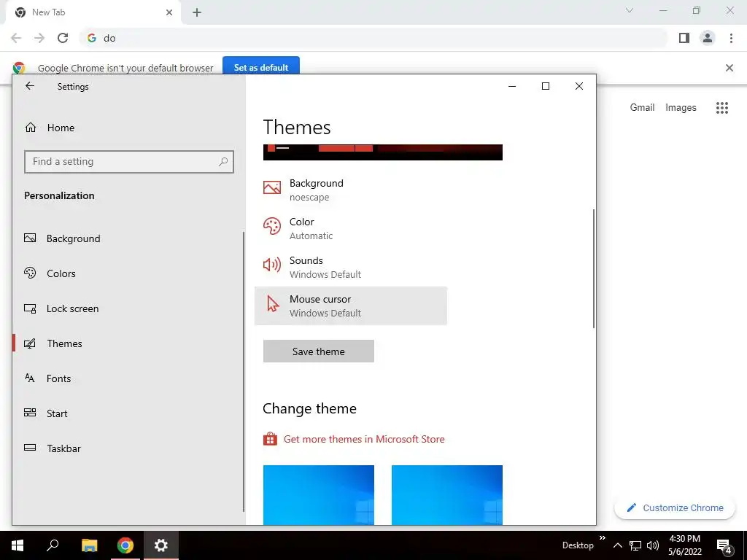This screenshot has width=747, height=560.
Task: Click Chrome forward navigation arrow
Action: coord(39,38)
